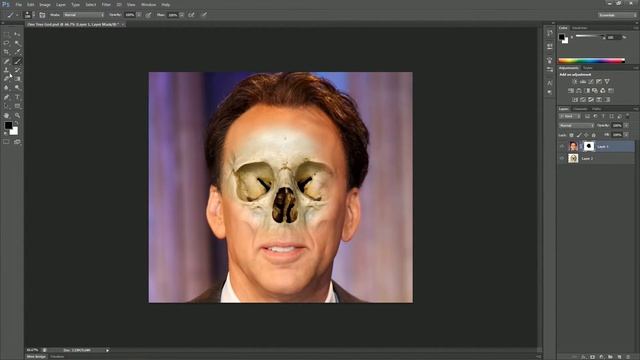Lock layer position in Layers panel
This screenshot has height=360, width=640.
tap(586, 135)
